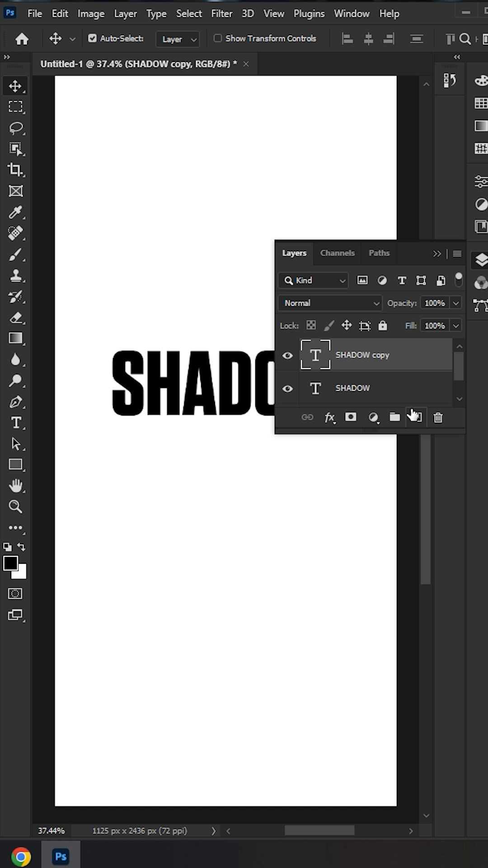The height and width of the screenshot is (868, 488).
Task: Go to Home screen icon
Action: coord(22,39)
